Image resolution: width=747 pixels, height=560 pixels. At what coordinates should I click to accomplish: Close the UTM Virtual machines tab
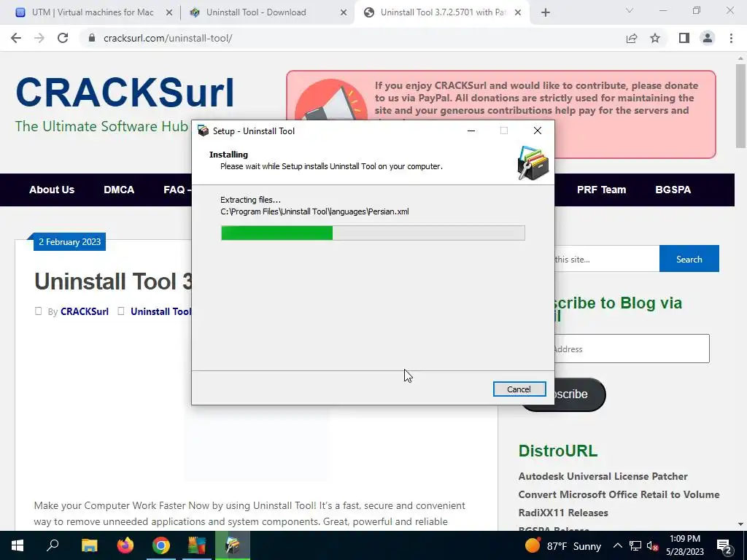click(x=169, y=13)
